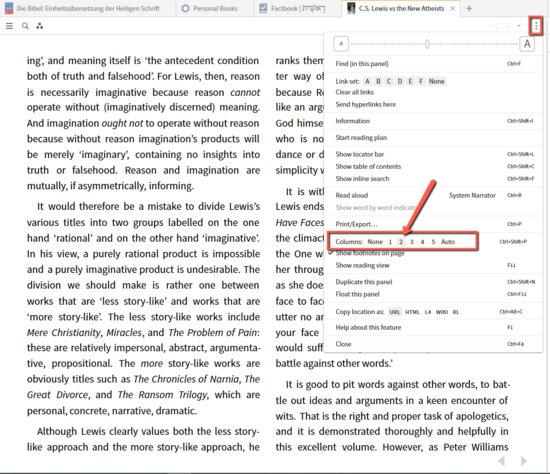Switch to Personal Books tab
This screenshot has width=550, height=474.
209,8
